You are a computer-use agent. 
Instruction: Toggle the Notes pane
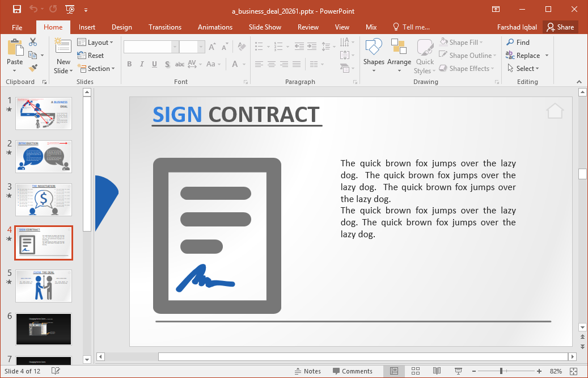pos(308,371)
